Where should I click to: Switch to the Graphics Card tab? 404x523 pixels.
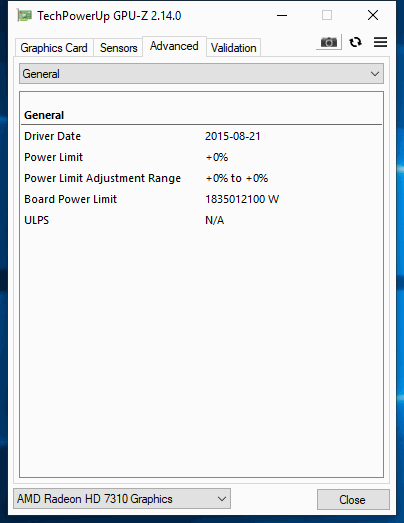pos(54,48)
